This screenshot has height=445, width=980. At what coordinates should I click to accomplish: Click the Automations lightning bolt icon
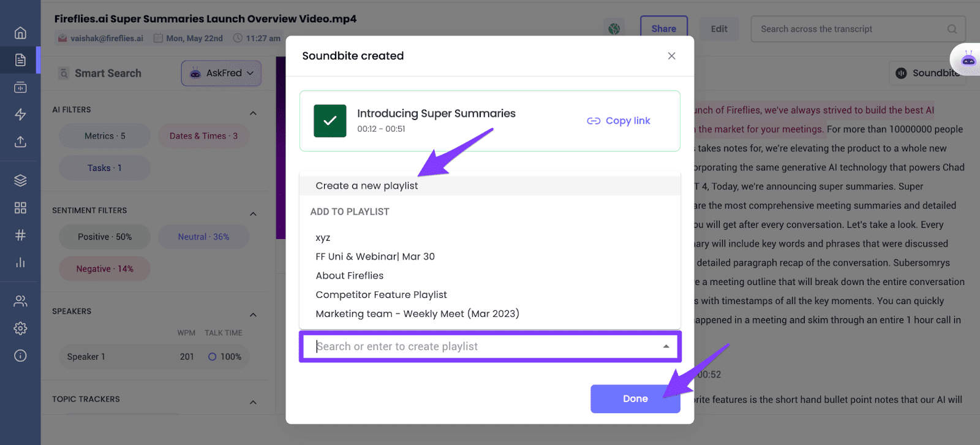point(20,115)
